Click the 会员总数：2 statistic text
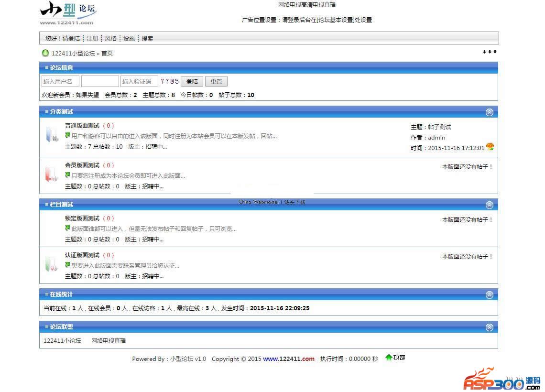The image size is (545, 392). point(121,95)
